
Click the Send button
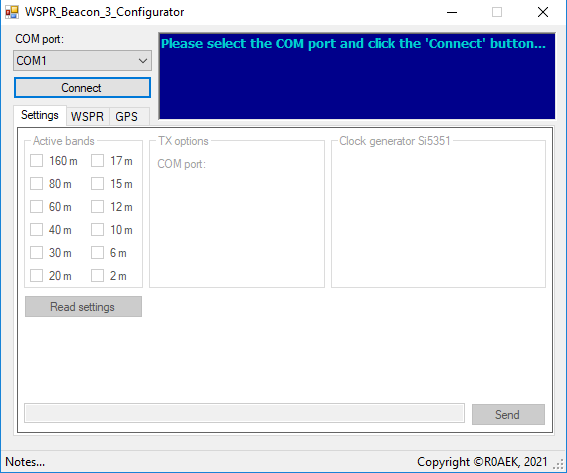(x=508, y=414)
